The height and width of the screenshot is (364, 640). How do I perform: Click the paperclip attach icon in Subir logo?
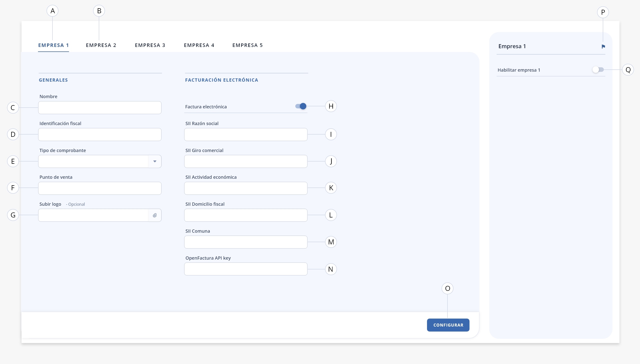[x=155, y=215]
